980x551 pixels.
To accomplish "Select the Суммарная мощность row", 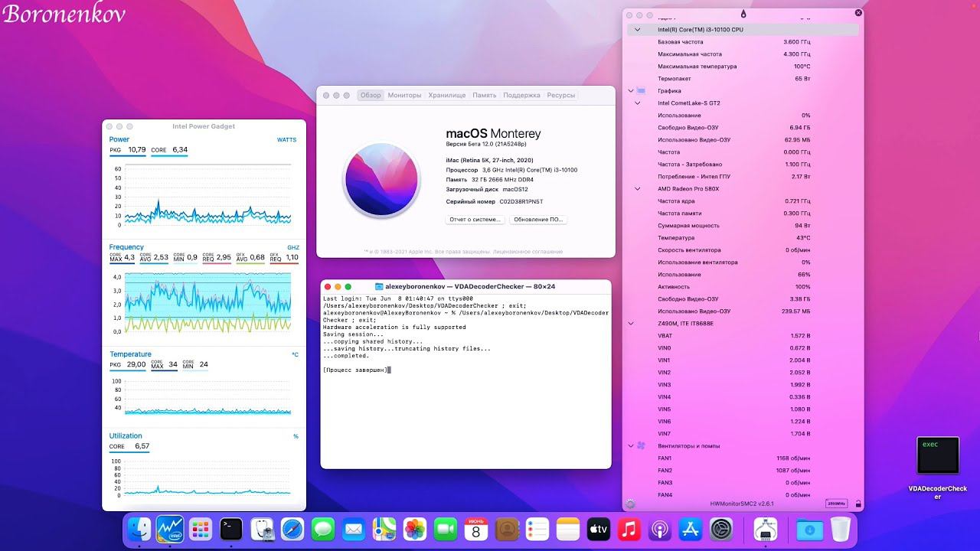I will coord(743,226).
